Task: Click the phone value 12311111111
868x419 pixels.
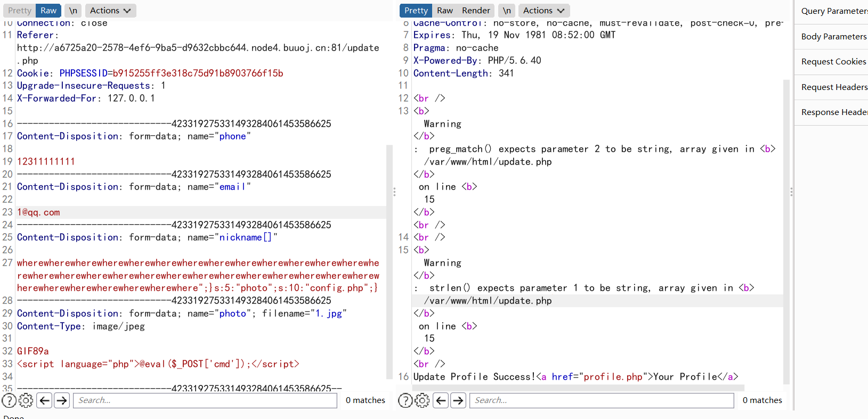Action: tap(46, 161)
